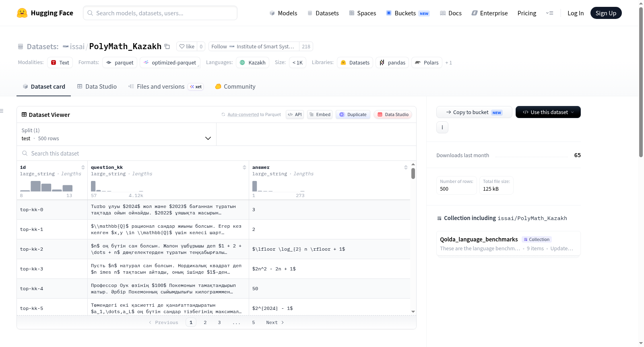Open the Community tab
The image size is (644, 347).
tap(235, 86)
